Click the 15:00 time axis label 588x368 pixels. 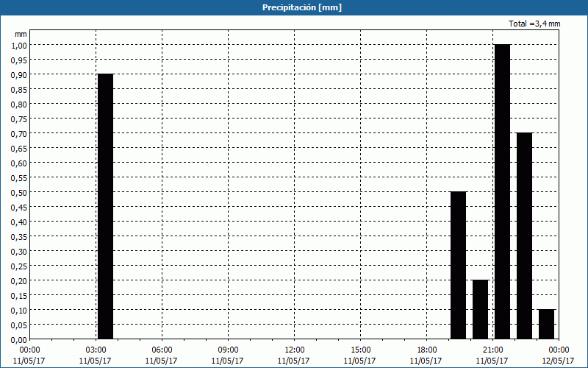(360, 350)
